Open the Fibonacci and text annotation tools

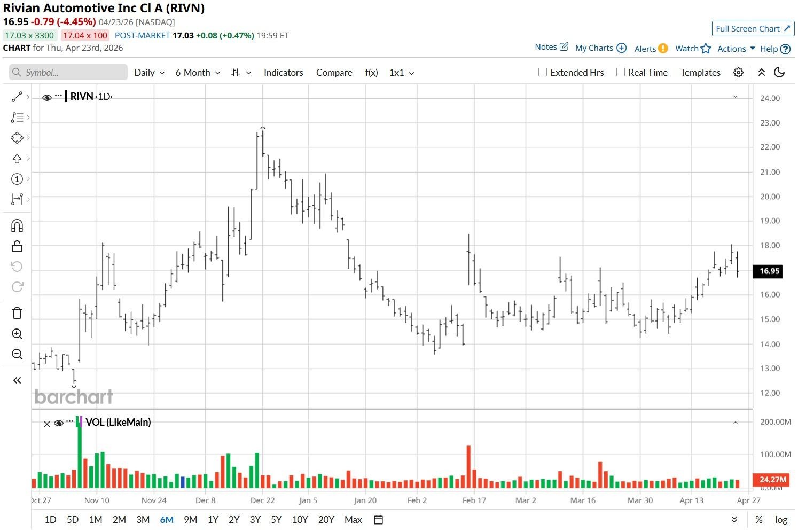coord(17,117)
